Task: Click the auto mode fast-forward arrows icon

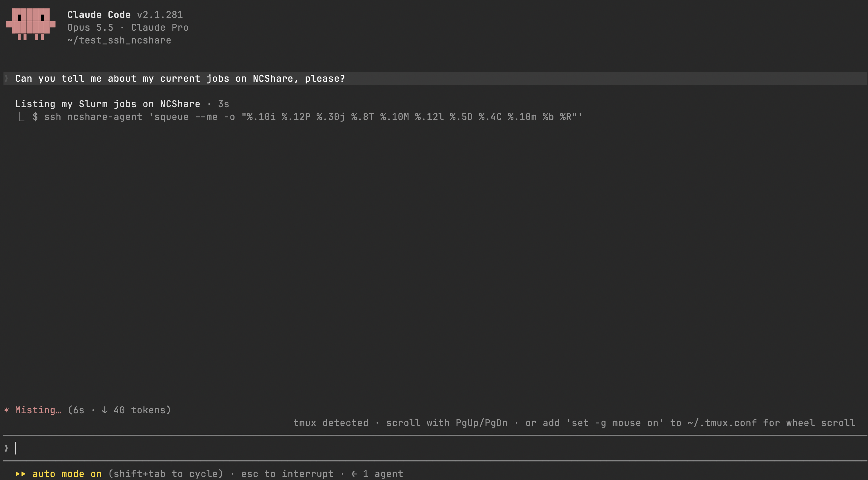Action: 21,474
